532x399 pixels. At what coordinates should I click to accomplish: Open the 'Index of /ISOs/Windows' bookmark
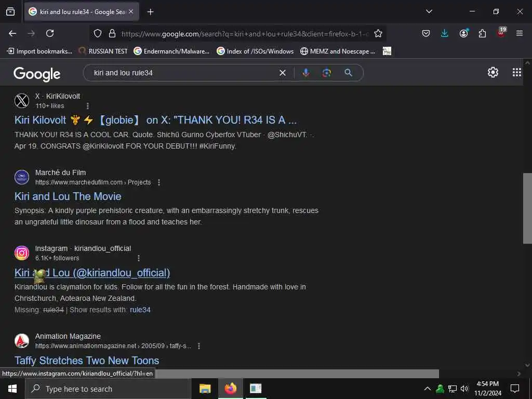tap(255, 51)
